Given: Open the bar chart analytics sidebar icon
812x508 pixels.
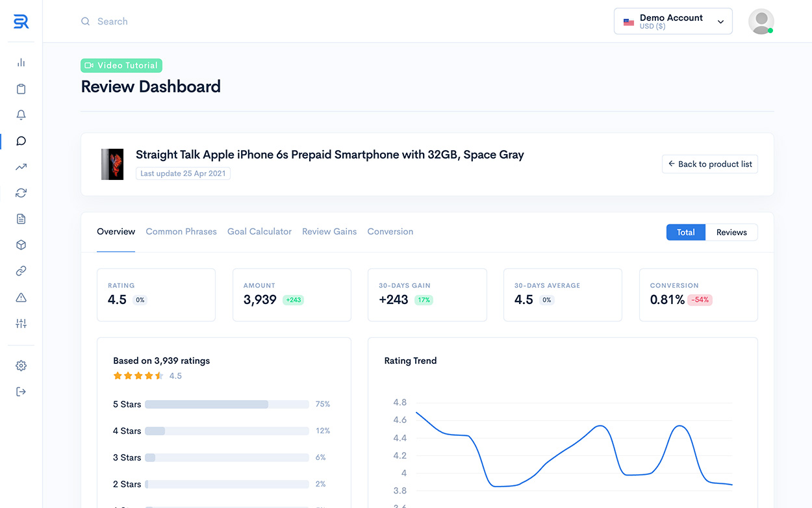Looking at the screenshot, I should (x=21, y=62).
